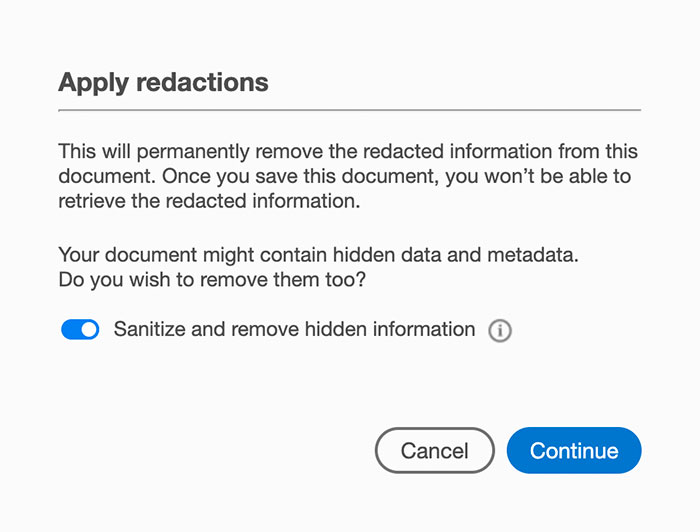Select the blue Continue button to proceed
The height and width of the screenshot is (532, 700).
click(x=574, y=450)
